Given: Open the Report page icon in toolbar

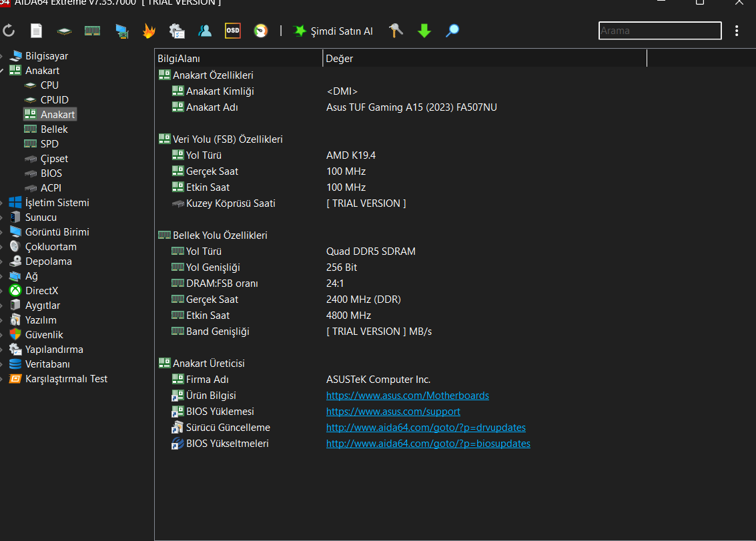Looking at the screenshot, I should point(37,31).
